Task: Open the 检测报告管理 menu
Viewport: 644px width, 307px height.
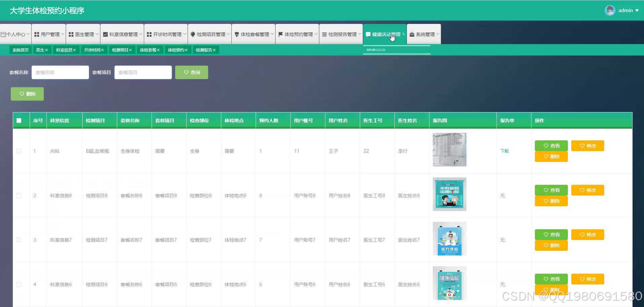Action: click(x=341, y=34)
